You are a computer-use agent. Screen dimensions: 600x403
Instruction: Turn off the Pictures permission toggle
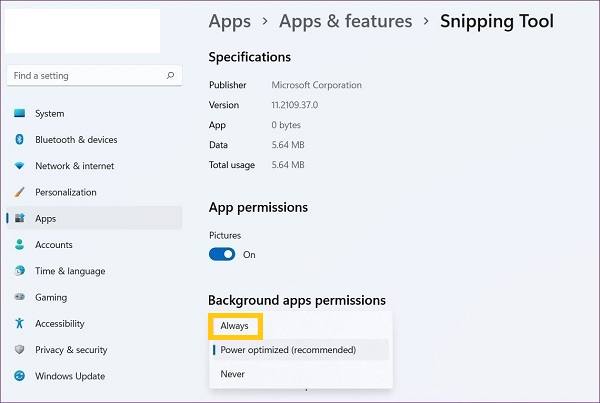(222, 255)
